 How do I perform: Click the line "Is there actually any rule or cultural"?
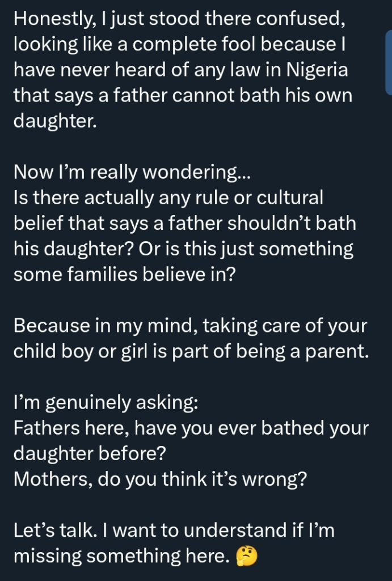168,198
